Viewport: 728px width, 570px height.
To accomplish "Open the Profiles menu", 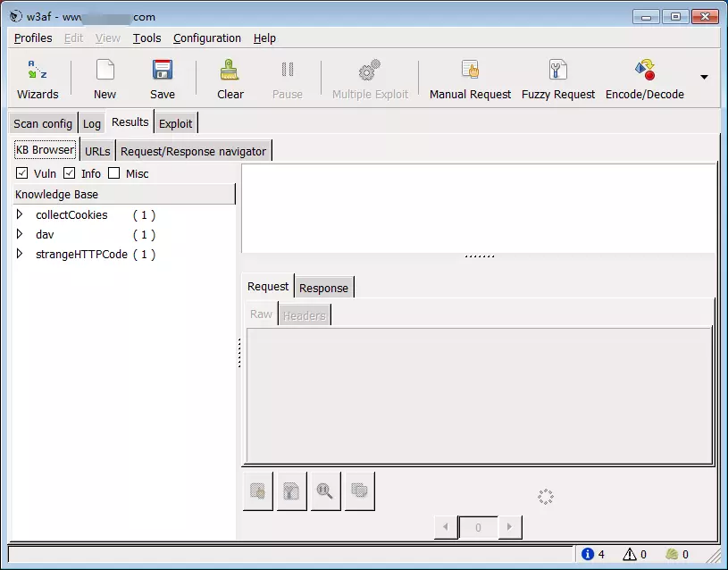I will tap(33, 38).
